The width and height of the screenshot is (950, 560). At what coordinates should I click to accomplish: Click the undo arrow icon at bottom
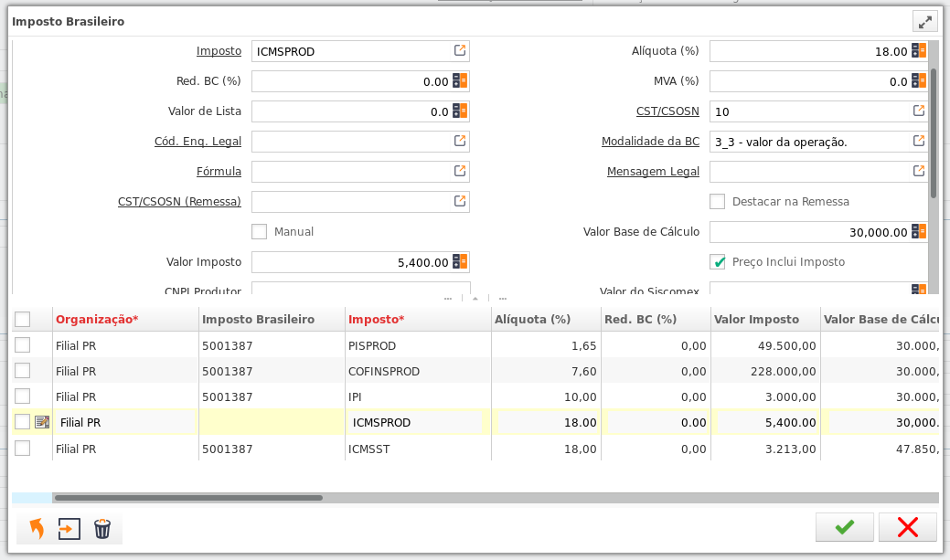(37, 529)
